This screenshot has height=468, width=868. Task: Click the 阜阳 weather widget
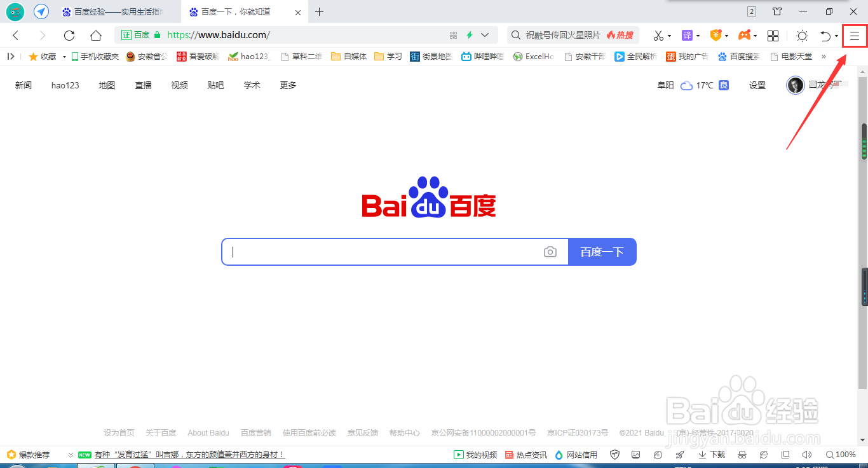coord(693,85)
